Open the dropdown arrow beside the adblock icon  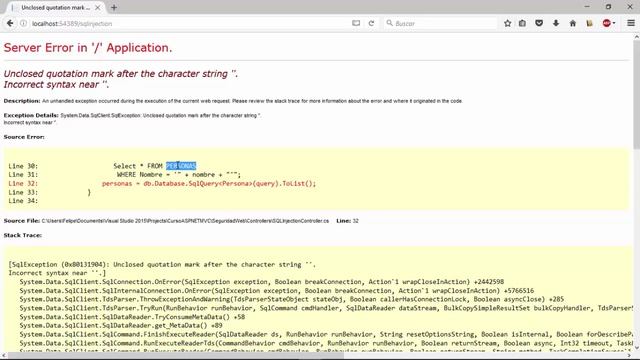(x=614, y=23)
